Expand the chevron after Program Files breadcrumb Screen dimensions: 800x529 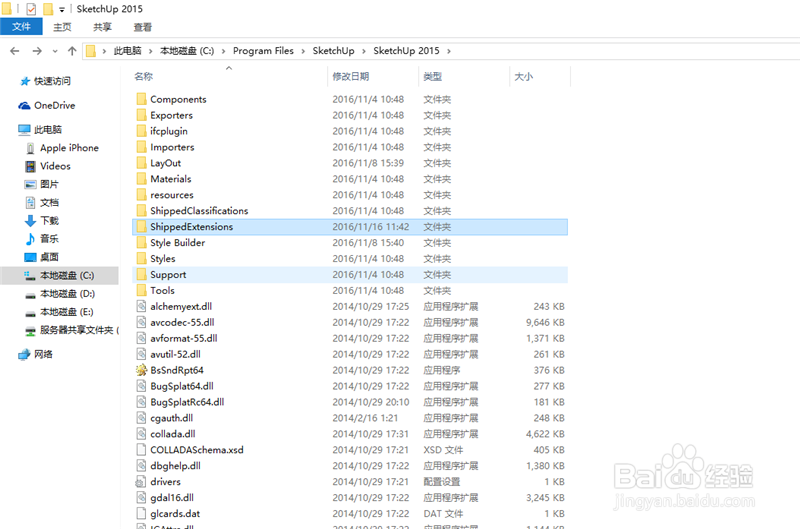click(303, 51)
